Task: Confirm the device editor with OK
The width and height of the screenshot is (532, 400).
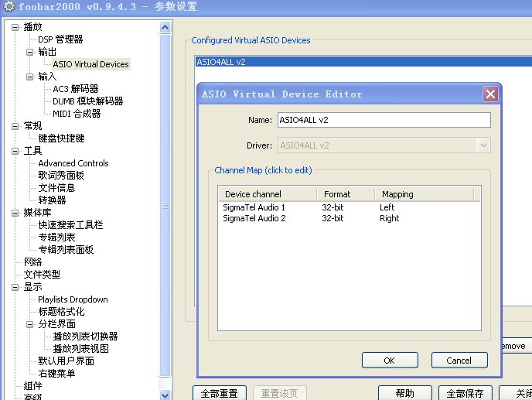Action: click(390, 361)
